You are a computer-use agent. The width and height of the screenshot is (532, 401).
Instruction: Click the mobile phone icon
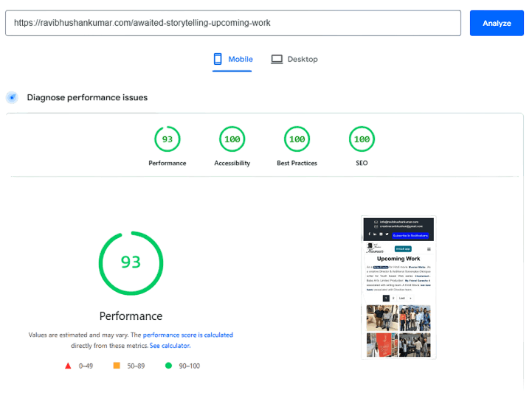(x=218, y=59)
